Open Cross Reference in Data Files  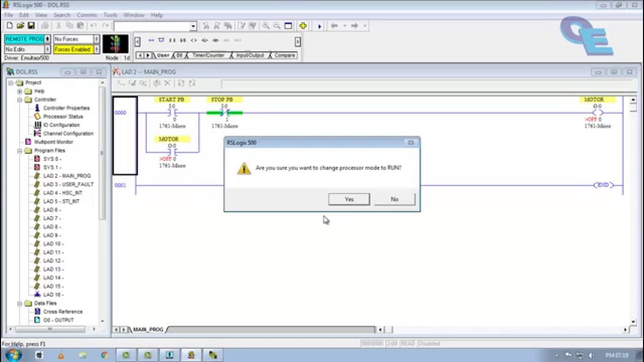coord(62,312)
